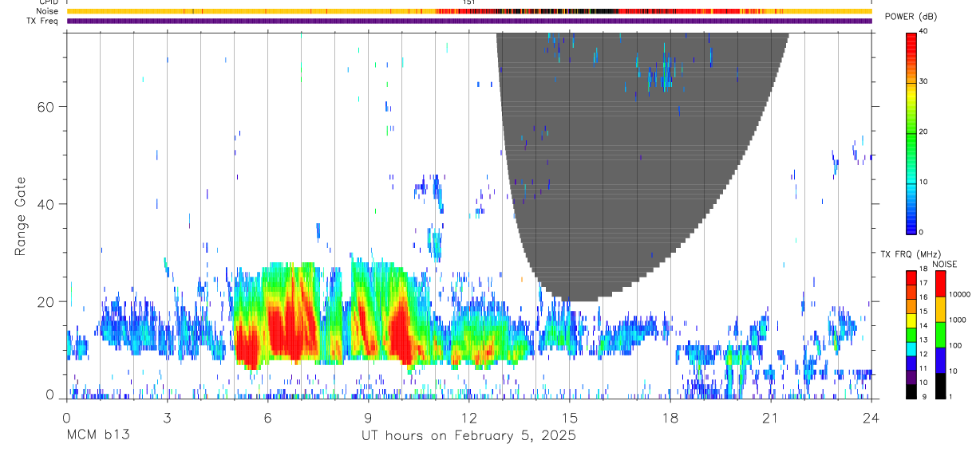Click the MCM b13 radar beam label
The image size is (980, 452).
point(97,436)
